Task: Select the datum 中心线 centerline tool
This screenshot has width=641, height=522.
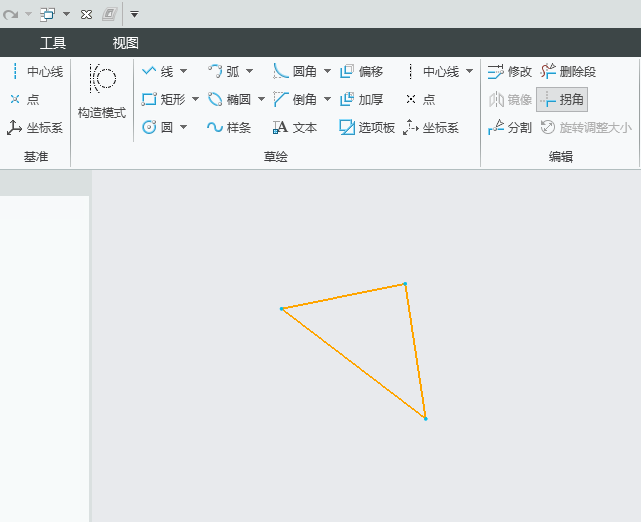Action: (x=36, y=72)
